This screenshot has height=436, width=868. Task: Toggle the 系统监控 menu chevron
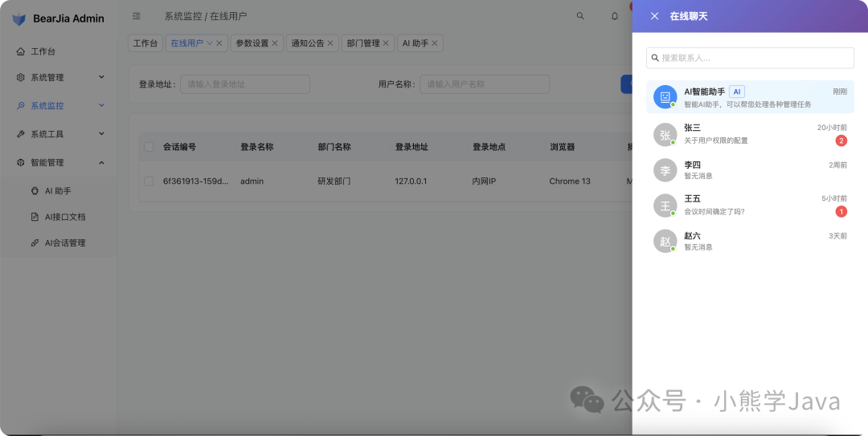101,105
